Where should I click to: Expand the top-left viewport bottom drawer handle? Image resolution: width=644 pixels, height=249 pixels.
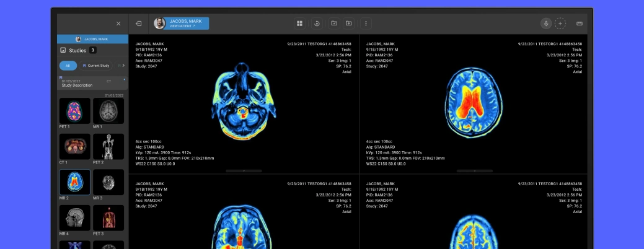(x=244, y=171)
